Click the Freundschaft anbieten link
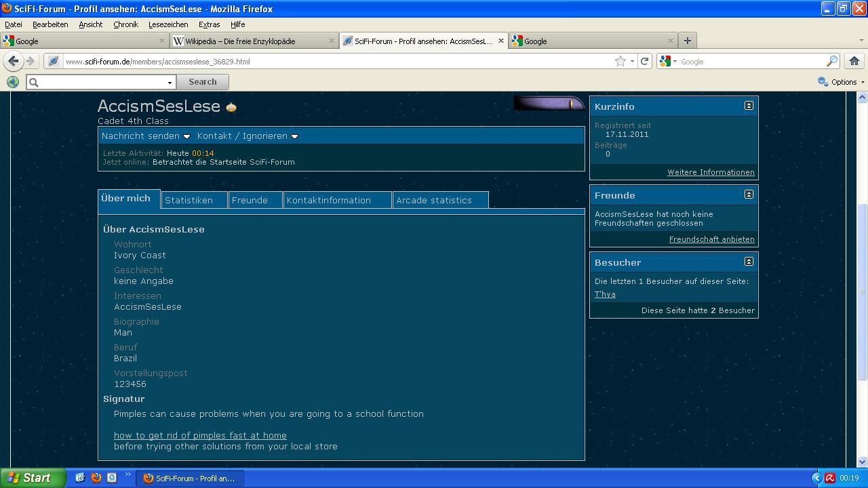The image size is (868, 488). coord(711,239)
